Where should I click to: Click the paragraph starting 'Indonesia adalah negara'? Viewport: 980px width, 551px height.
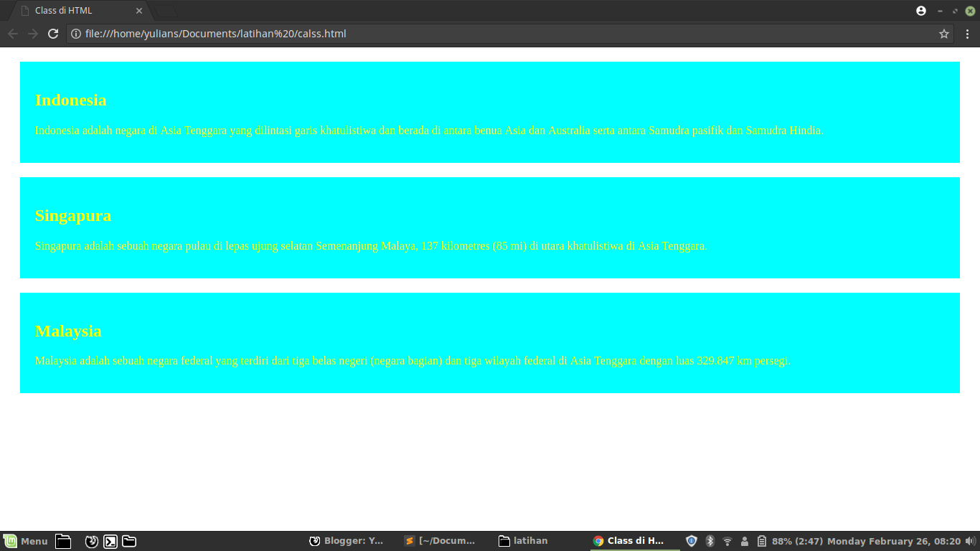coord(429,131)
